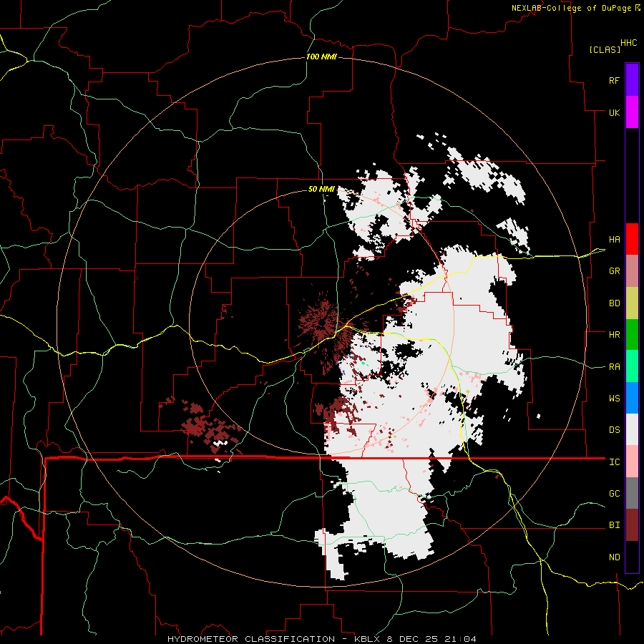Click the WS legend label
The width and height of the screenshot is (644, 644).
(614, 399)
